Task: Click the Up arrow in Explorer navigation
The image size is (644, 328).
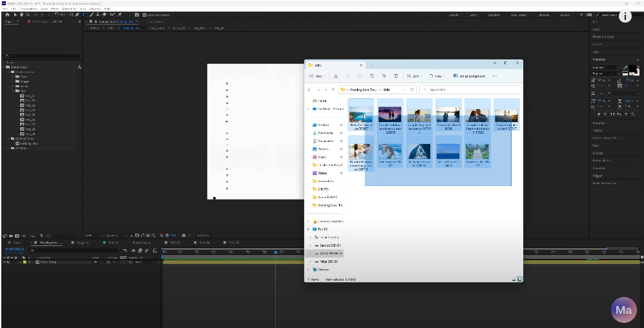Action: [x=333, y=90]
